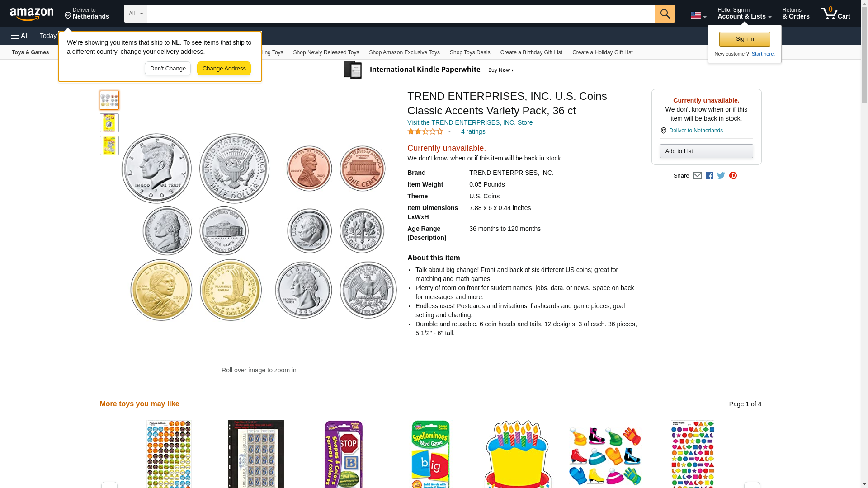868x488 pixels.
Task: Open the Amazon home logo
Action: [32, 14]
